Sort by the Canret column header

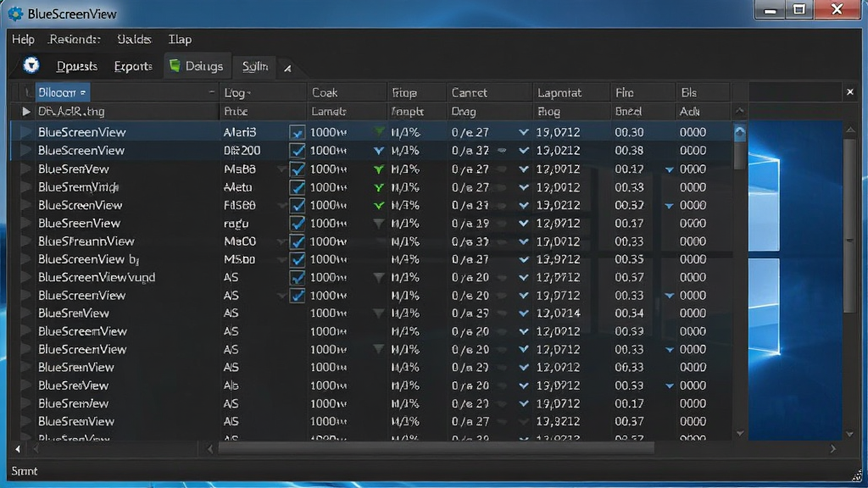tap(489, 92)
